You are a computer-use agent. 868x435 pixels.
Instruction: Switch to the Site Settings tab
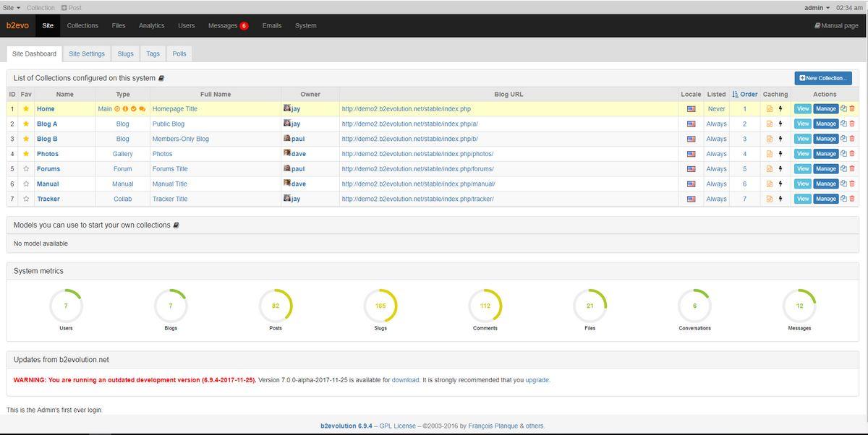coord(87,53)
